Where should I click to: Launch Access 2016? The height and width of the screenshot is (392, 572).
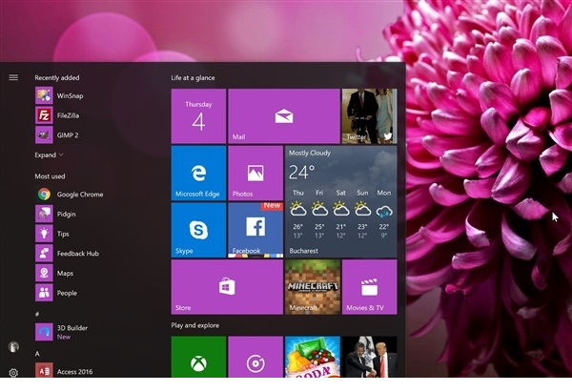(x=64, y=371)
